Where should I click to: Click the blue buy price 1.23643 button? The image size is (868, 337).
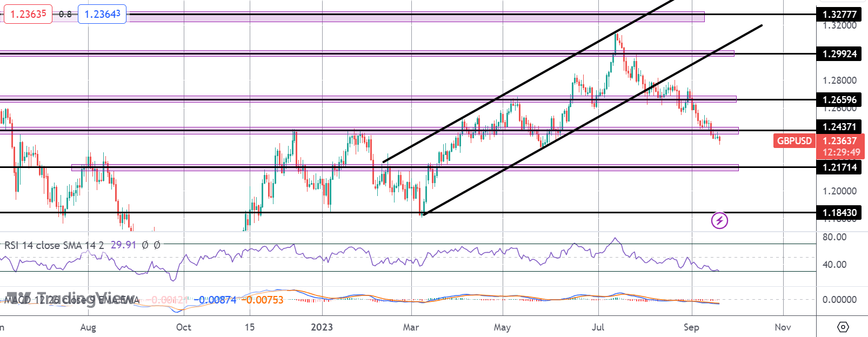[102, 14]
